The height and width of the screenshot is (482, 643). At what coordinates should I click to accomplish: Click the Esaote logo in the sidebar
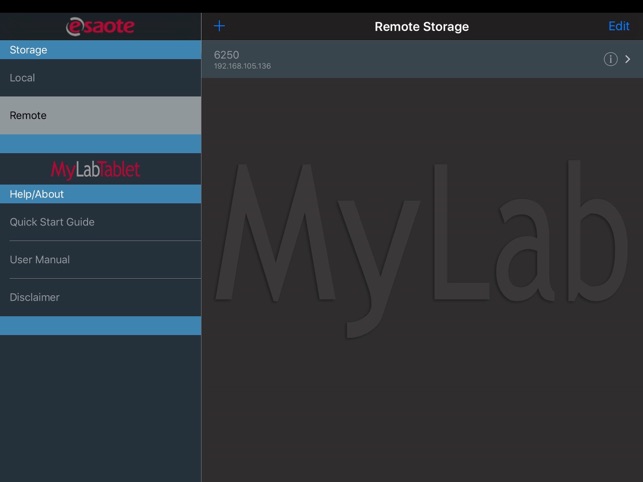[100, 26]
